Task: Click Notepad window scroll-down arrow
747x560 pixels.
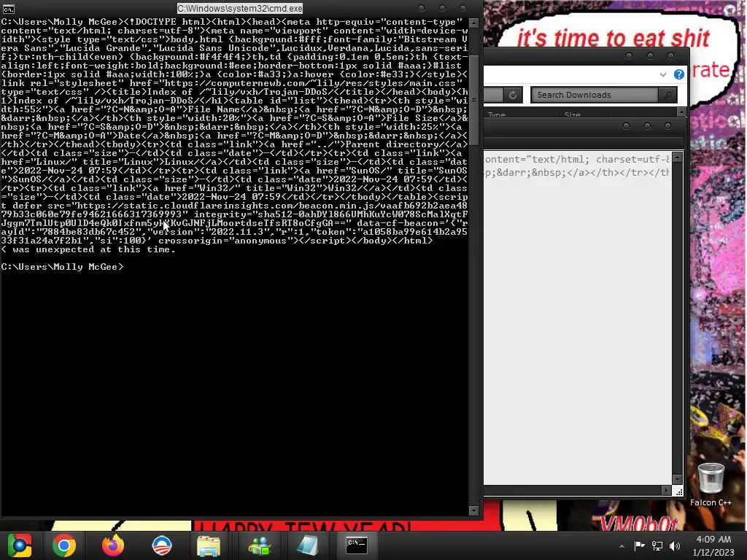Action: pyautogui.click(x=678, y=479)
